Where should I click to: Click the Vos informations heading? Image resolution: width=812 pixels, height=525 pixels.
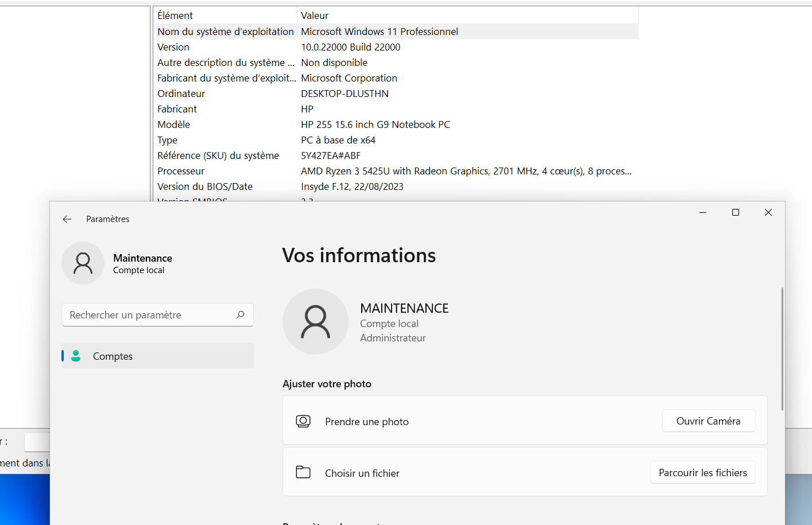(359, 255)
